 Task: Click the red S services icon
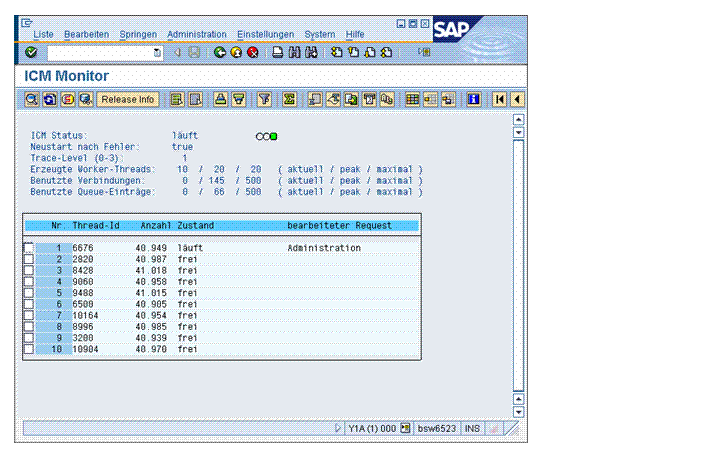click(68, 99)
